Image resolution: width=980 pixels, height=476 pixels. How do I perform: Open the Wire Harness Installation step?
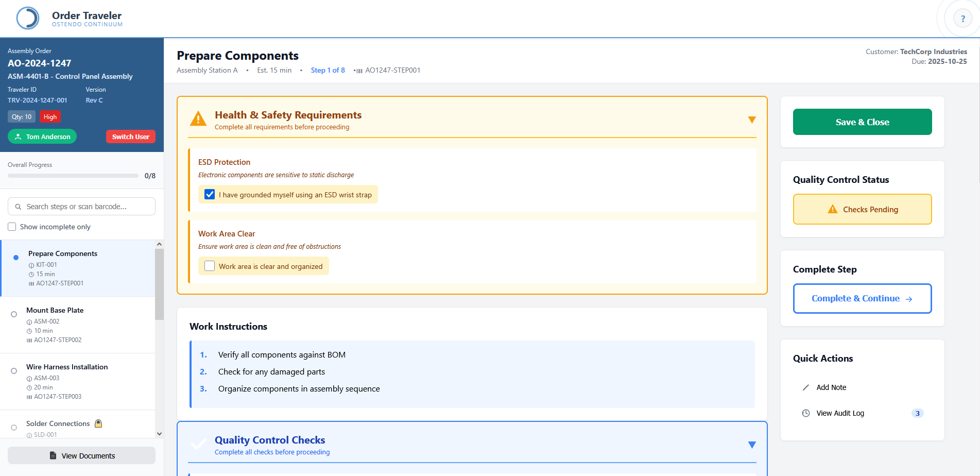67,367
